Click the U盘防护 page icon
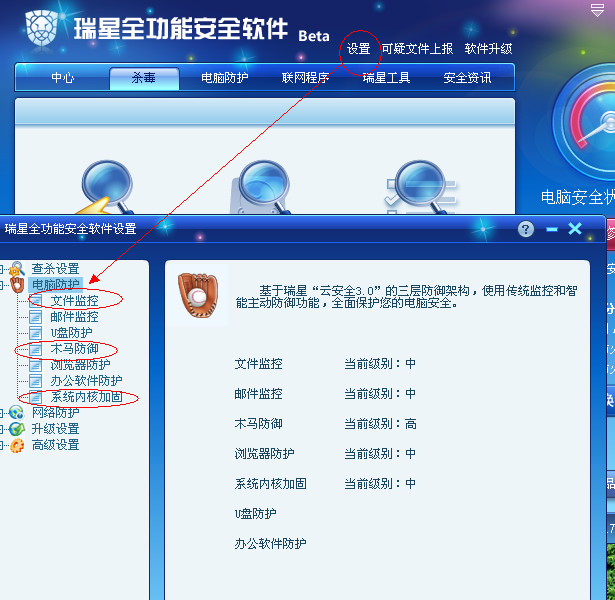The height and width of the screenshot is (600, 615). click(35, 333)
